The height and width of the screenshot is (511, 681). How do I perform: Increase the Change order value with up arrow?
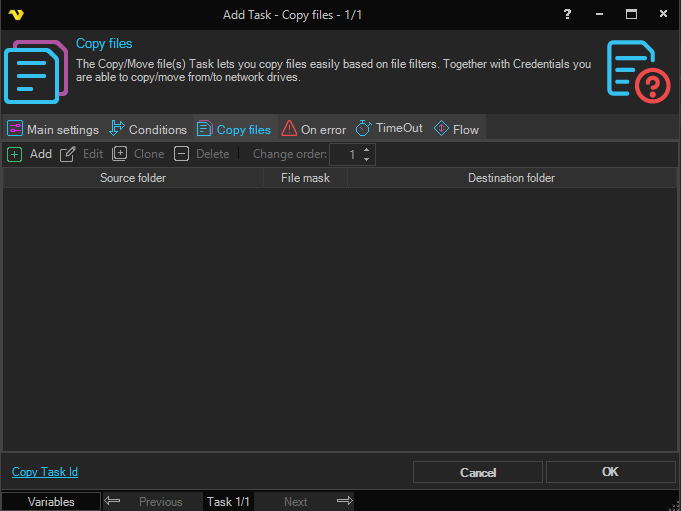(367, 150)
